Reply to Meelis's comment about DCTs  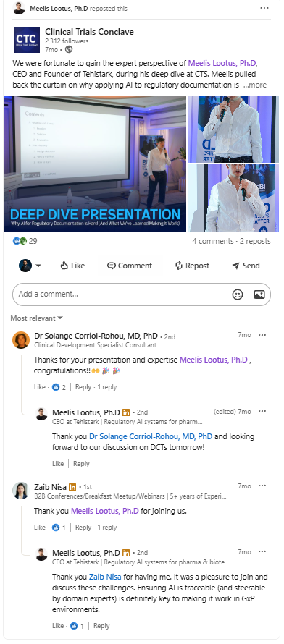click(81, 464)
